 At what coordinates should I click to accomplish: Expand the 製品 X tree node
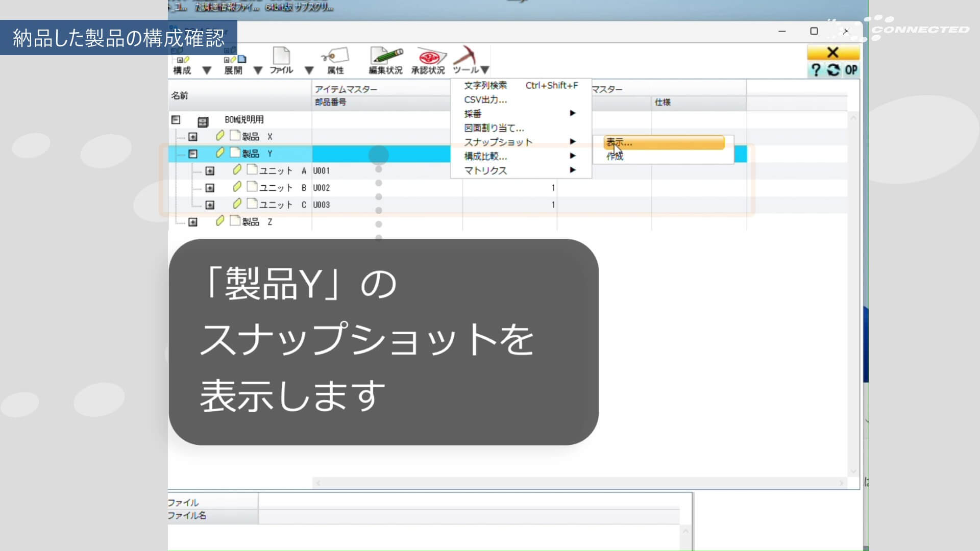pos(192,137)
